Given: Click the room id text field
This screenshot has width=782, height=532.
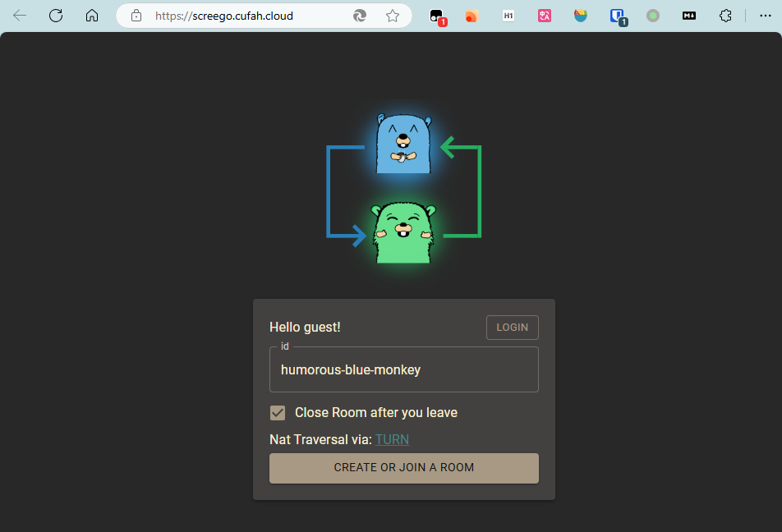Looking at the screenshot, I should click(x=403, y=370).
